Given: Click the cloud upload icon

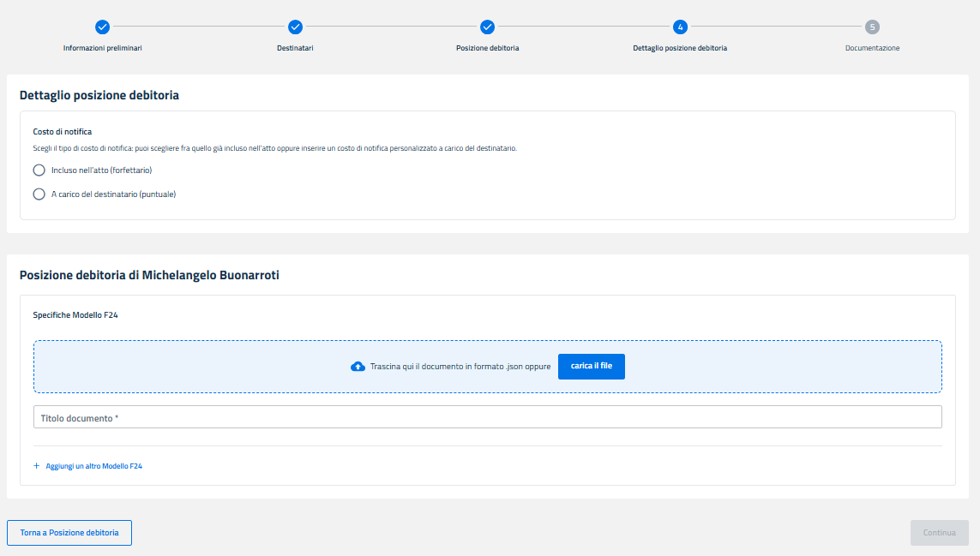Looking at the screenshot, I should tap(358, 367).
